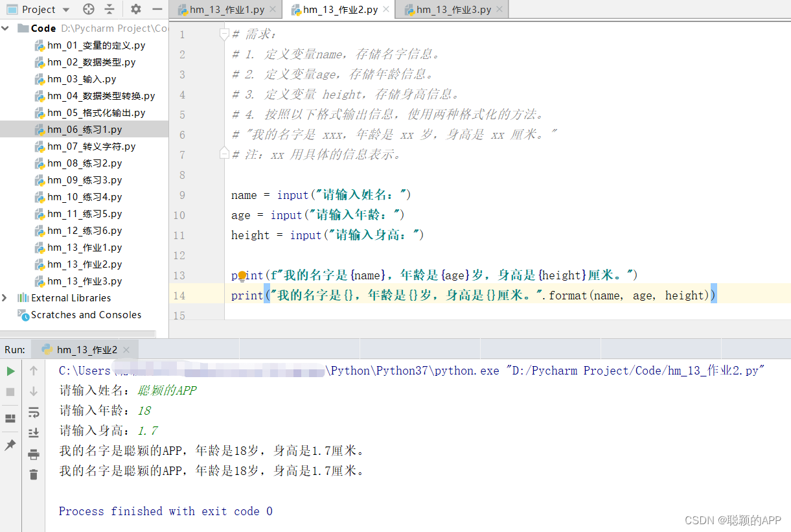Screen dimensions: 791x532
Task: Open hm_09_练习3.py file
Action: pyautogui.click(x=84, y=180)
